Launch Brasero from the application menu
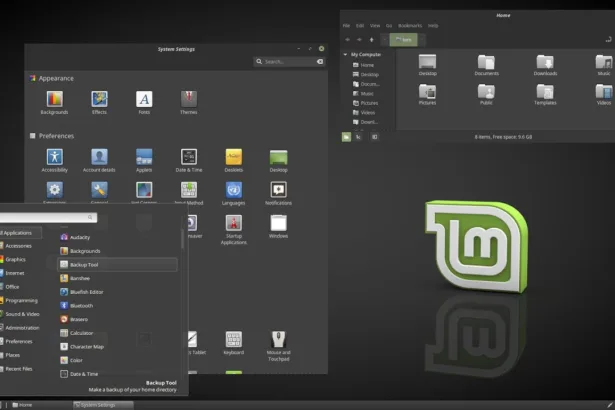Viewport: 615px width, 410px height. 118,319
